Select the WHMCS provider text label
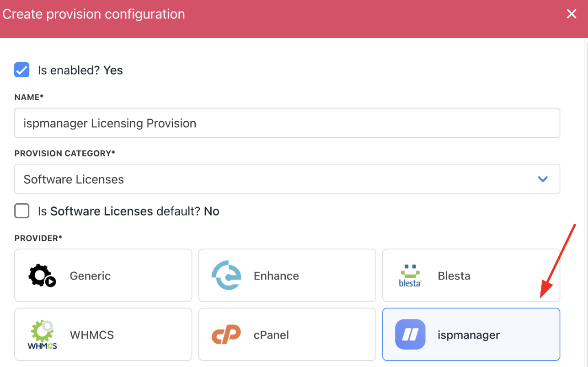The width and height of the screenshot is (588, 367). [91, 335]
